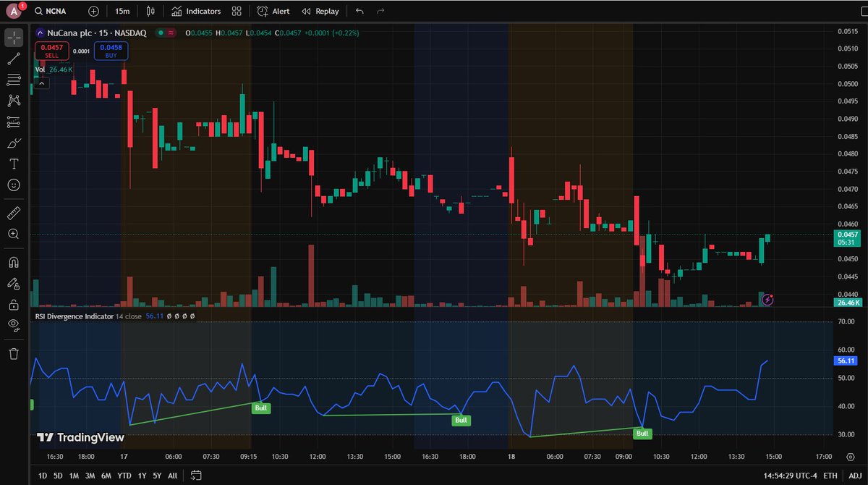Open the Fibonacci retracement tools
Viewport: 868px width, 485px height.
click(13, 80)
